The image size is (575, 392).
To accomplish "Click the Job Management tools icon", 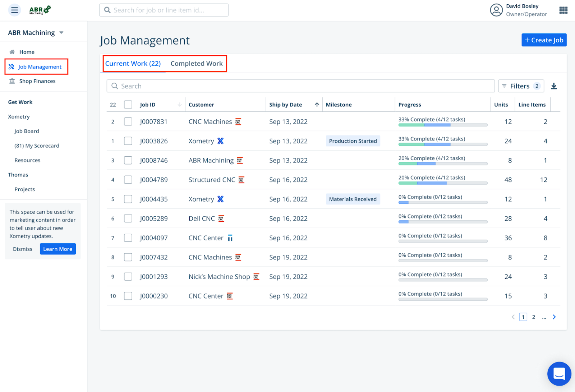I will click(11, 66).
